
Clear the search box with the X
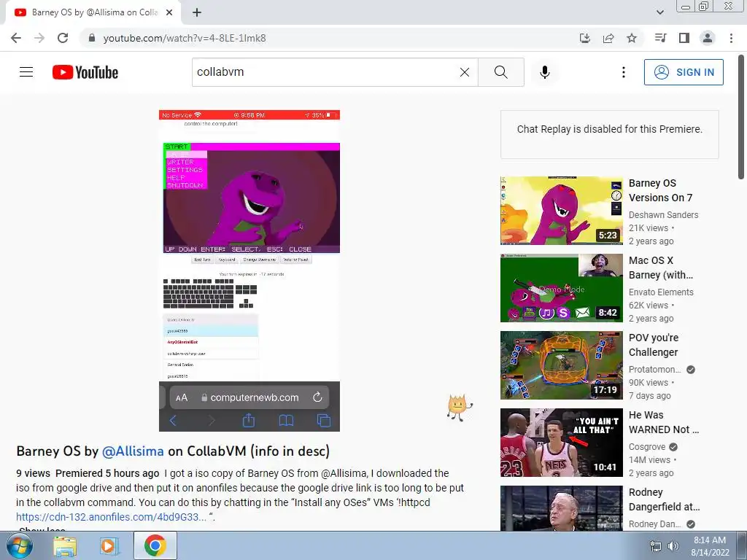click(465, 72)
